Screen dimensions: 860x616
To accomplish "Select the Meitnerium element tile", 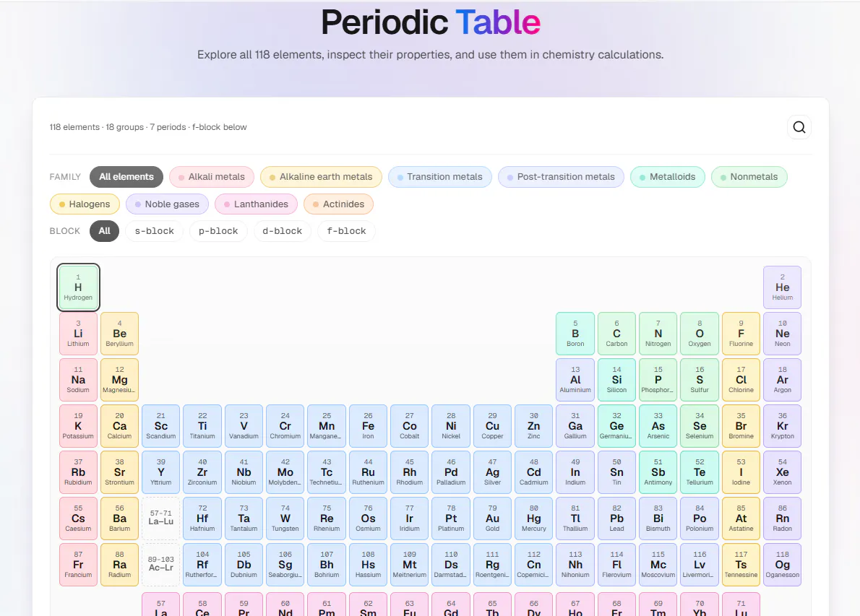I will pyautogui.click(x=409, y=565).
